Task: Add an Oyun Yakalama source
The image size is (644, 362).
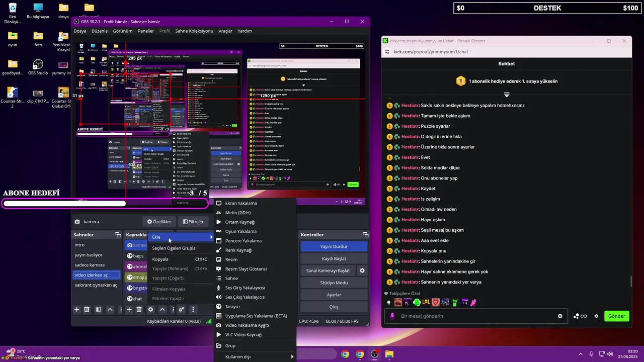Action: click(255, 231)
